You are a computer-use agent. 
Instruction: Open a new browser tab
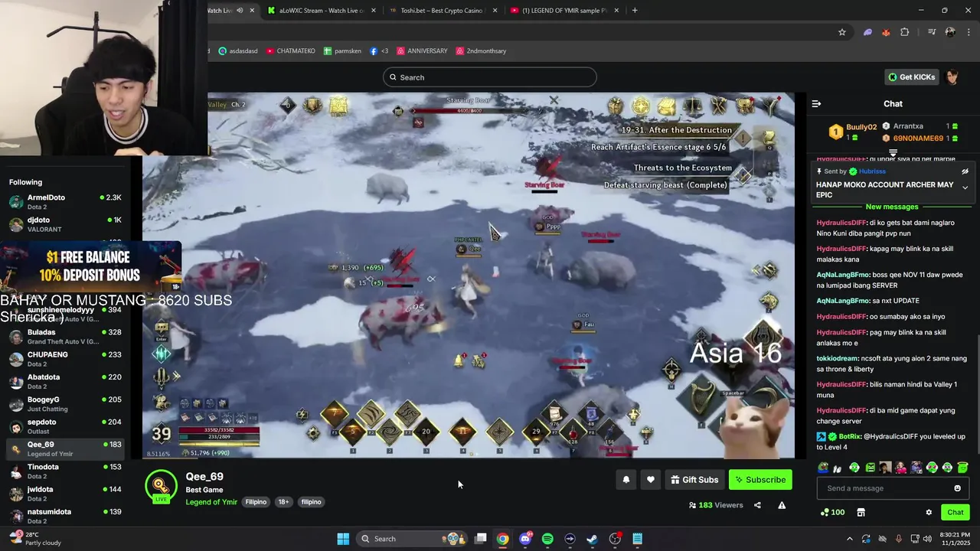point(635,10)
